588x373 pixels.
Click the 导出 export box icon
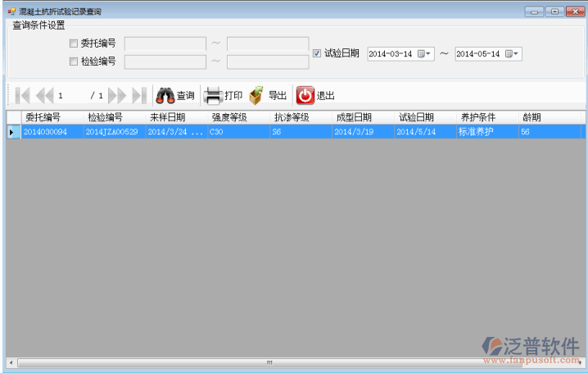[256, 95]
